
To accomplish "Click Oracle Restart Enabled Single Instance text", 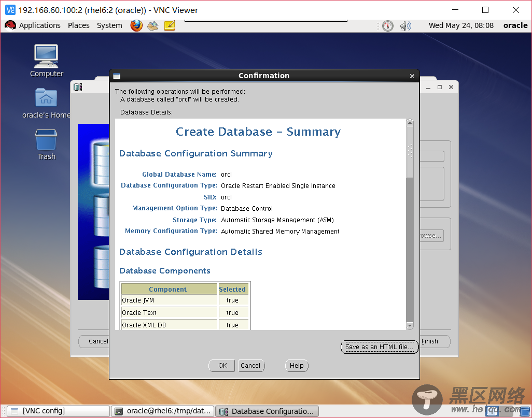I will (278, 186).
